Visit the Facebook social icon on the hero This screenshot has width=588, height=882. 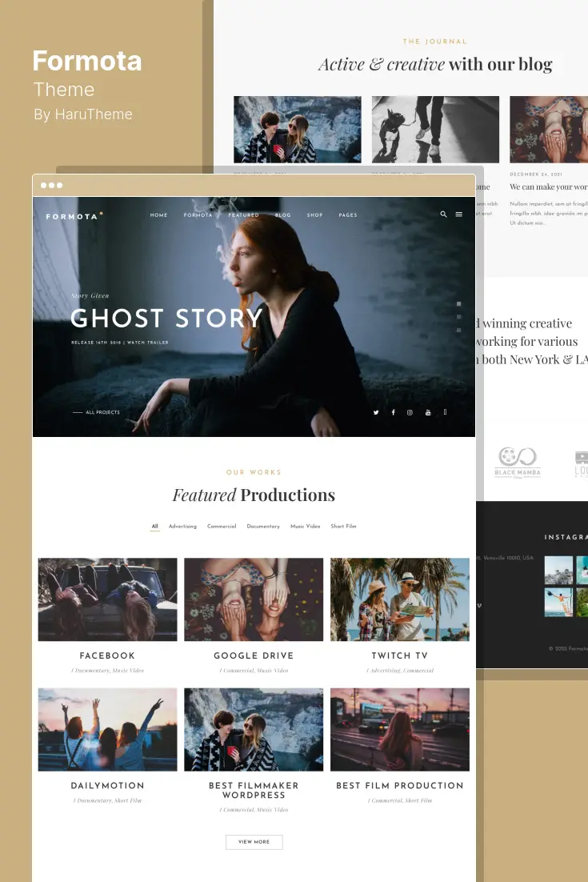tap(393, 412)
